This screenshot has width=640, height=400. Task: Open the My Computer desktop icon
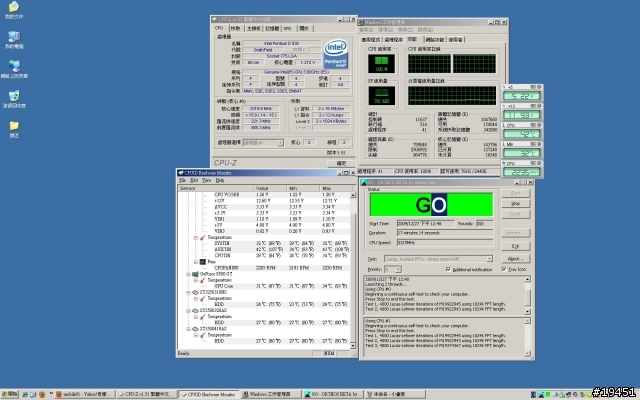coord(14,40)
